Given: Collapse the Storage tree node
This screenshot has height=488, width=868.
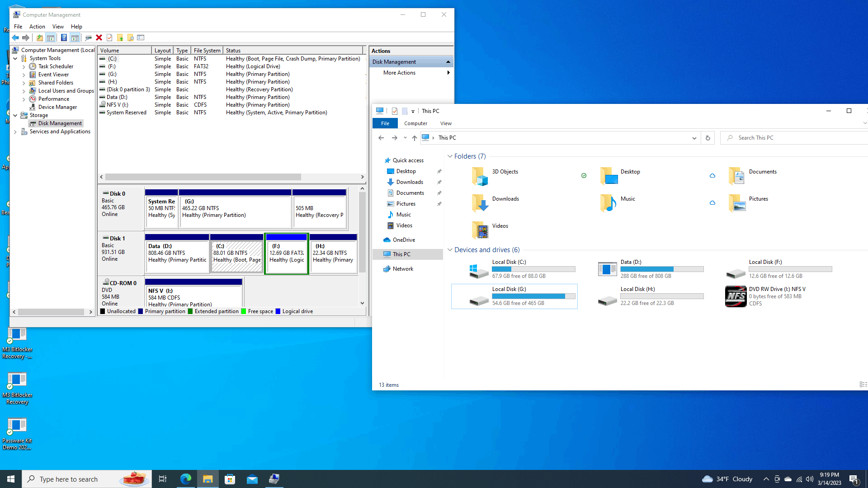Looking at the screenshot, I should [15, 116].
